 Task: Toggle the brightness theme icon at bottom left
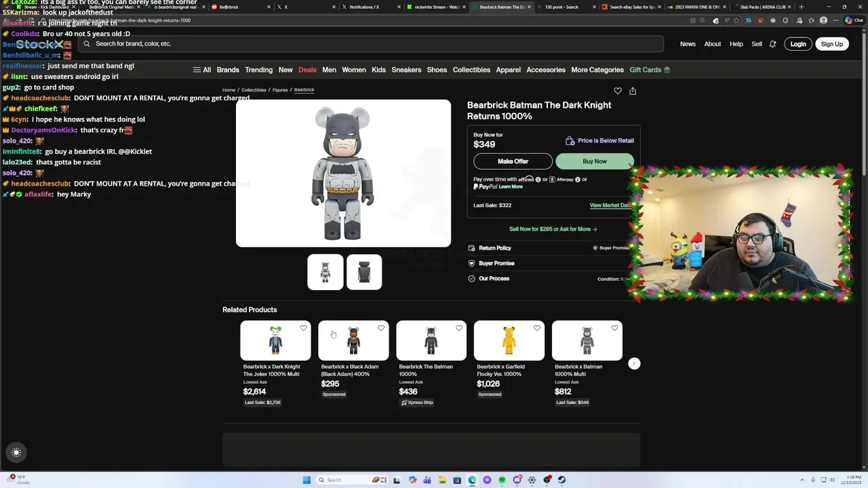pos(16,453)
